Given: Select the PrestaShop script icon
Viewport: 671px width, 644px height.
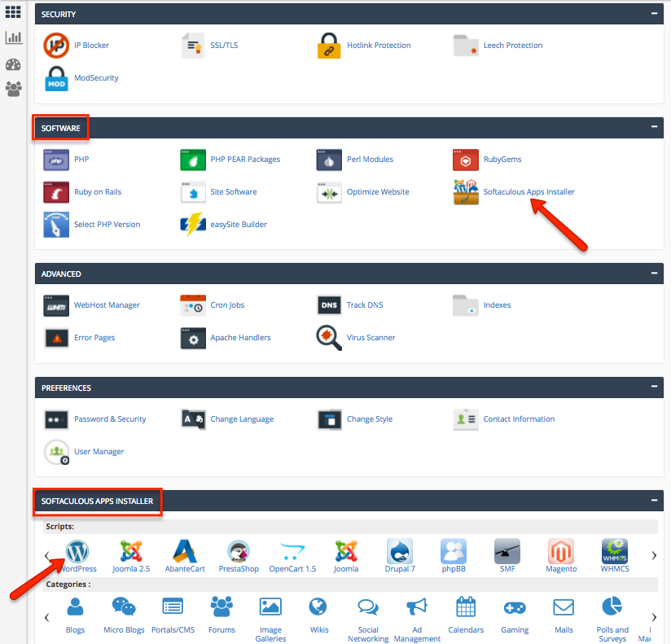Looking at the screenshot, I should (x=239, y=551).
